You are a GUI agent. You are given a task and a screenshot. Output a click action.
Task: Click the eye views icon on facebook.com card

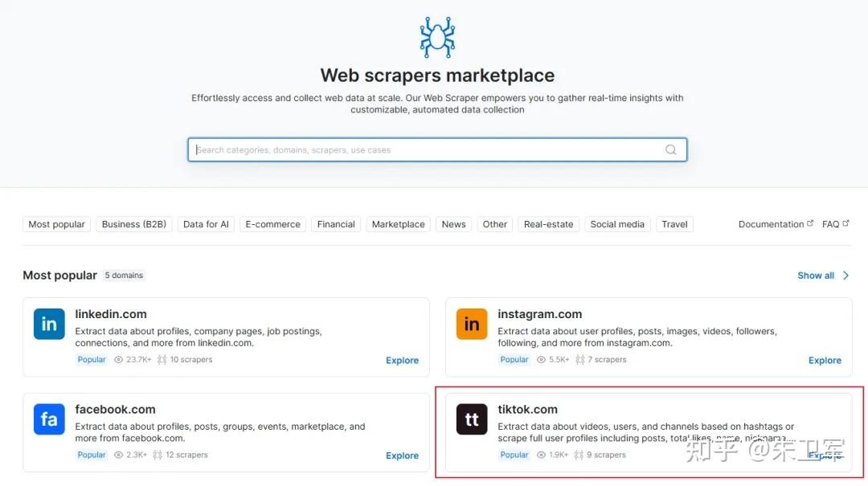[118, 455]
